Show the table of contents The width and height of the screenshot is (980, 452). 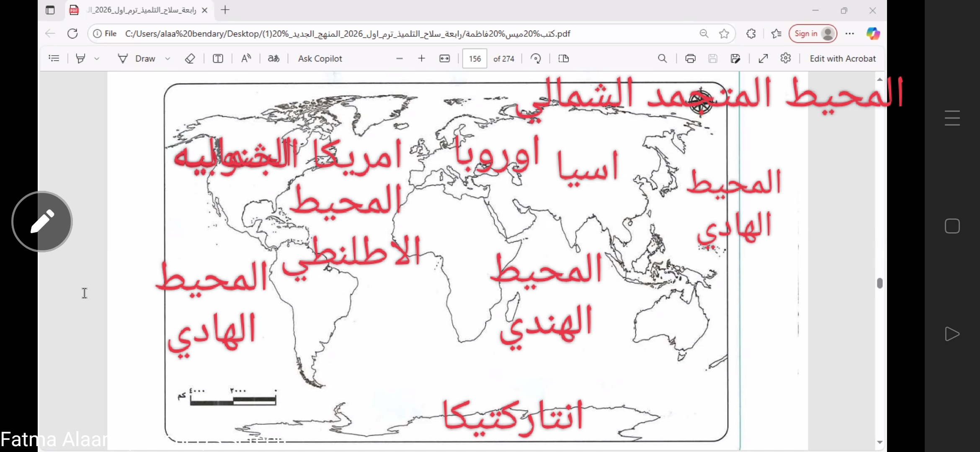pyautogui.click(x=54, y=59)
